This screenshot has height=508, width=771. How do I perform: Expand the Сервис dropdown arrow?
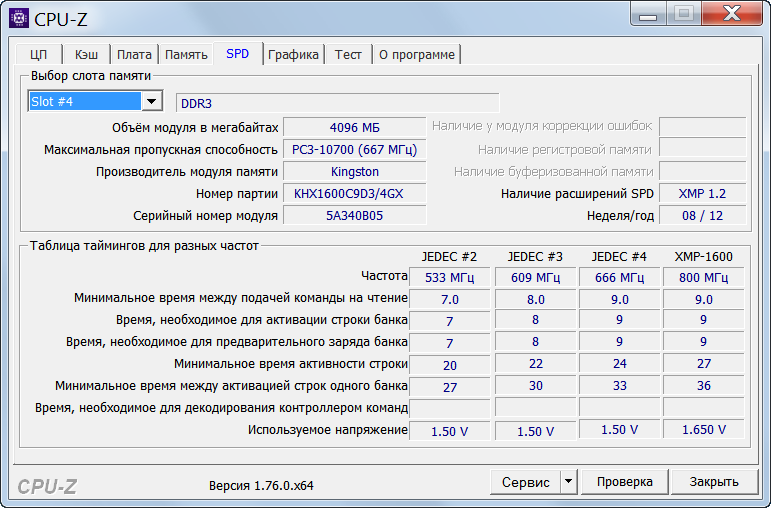click(568, 482)
